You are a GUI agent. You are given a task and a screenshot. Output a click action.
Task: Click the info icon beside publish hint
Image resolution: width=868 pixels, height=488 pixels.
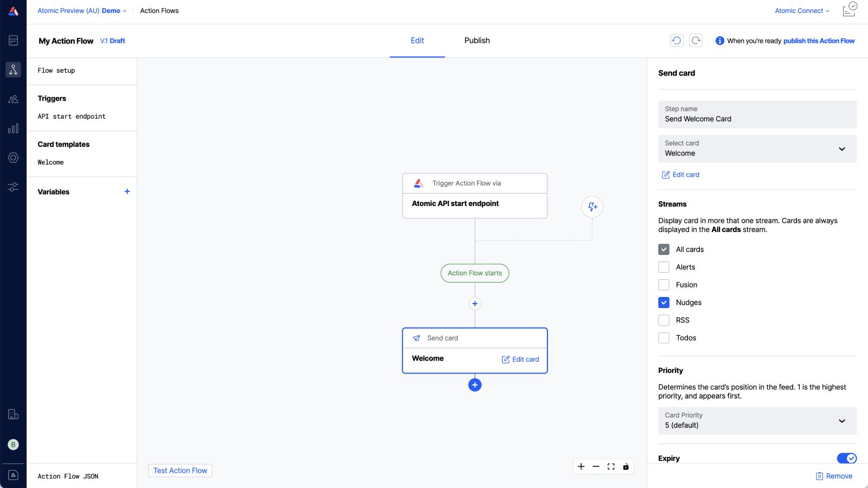(720, 41)
